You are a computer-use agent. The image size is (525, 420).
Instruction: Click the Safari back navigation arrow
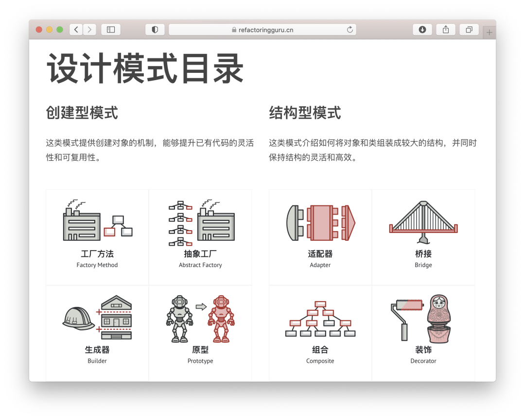(76, 30)
